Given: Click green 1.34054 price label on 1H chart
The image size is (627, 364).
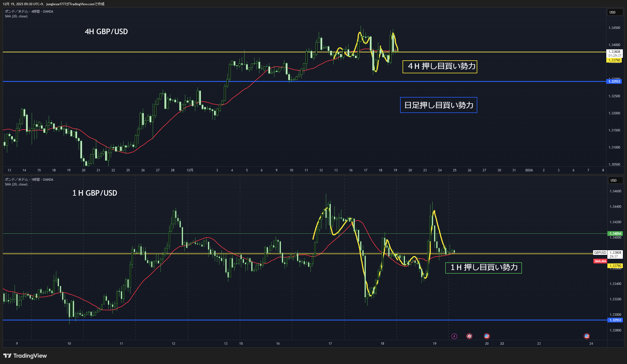Looking at the screenshot, I should (x=615, y=234).
